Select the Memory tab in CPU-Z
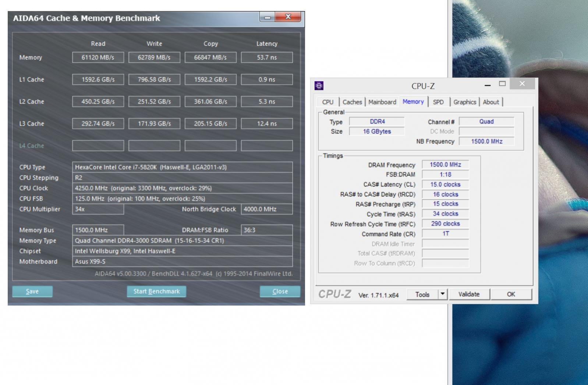This screenshot has width=588, height=385. coord(413,102)
